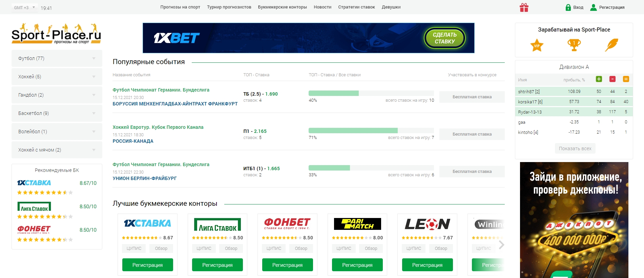Image resolution: width=644 pixels, height=278 pixels.
Task: Click the orange feather quill icon
Action: [x=611, y=45]
